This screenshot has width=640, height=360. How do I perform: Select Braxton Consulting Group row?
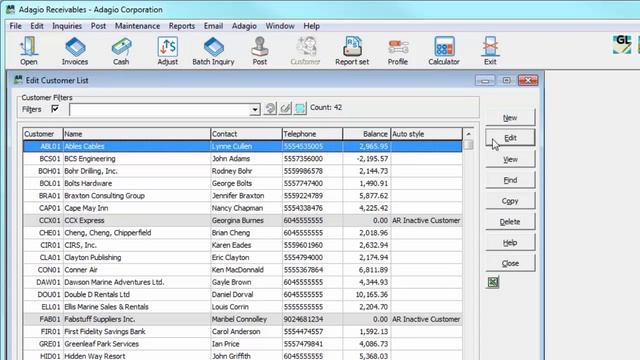click(x=242, y=196)
